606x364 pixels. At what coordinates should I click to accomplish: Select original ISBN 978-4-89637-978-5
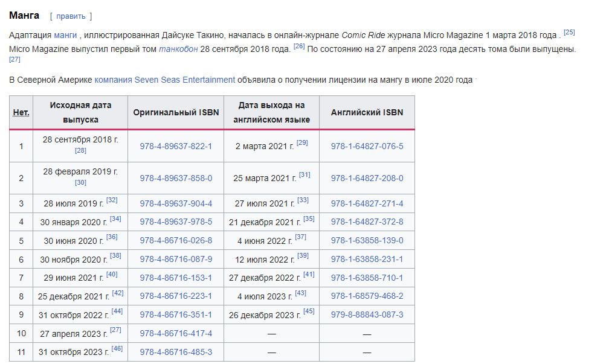pyautogui.click(x=176, y=222)
